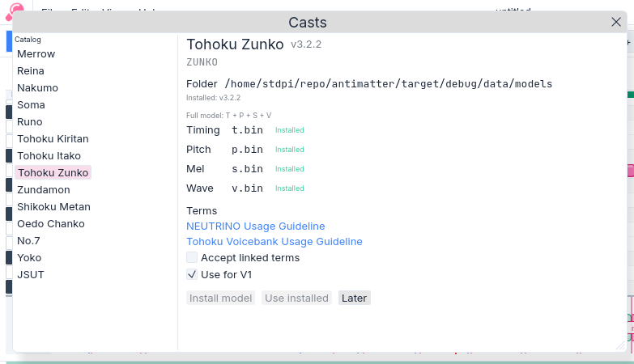This screenshot has height=364, width=634.
Task: Open Tohoku Voicebank Usage Guideline link
Action: pos(274,242)
